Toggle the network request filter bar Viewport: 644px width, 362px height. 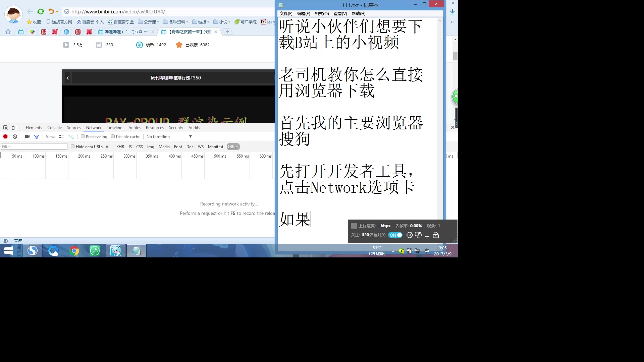37,136
